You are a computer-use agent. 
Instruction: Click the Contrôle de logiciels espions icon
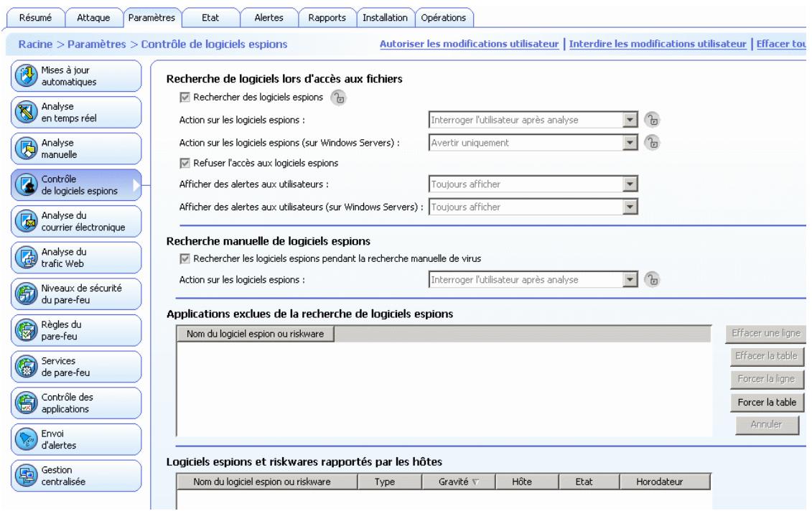click(x=26, y=185)
